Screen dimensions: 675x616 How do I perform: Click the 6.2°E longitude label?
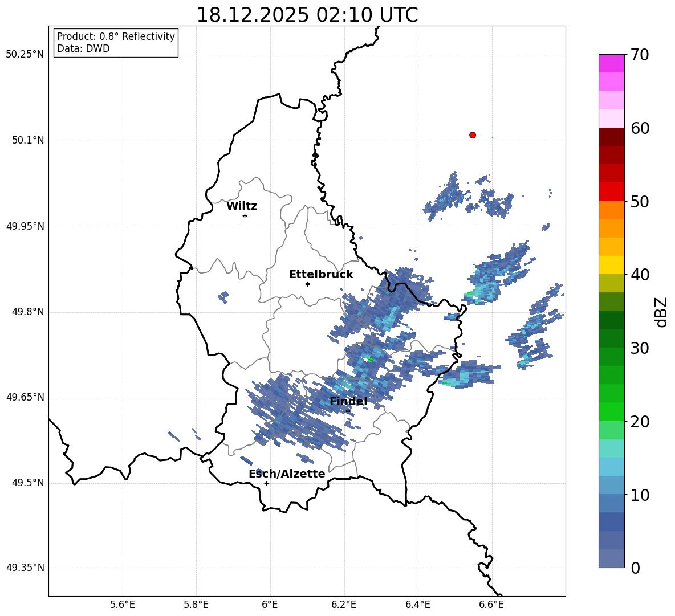click(344, 605)
